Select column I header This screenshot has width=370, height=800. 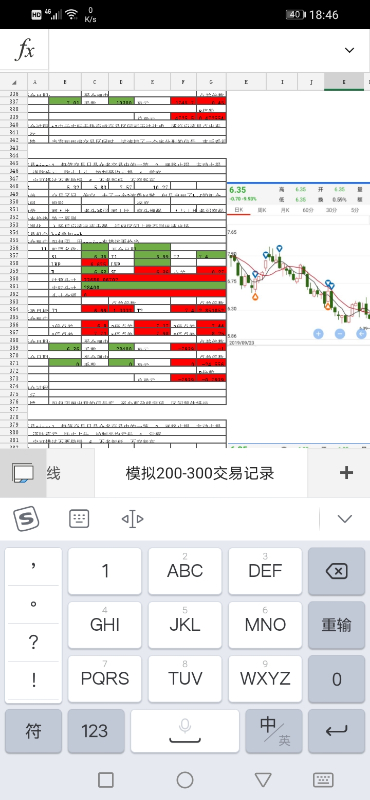(283, 82)
